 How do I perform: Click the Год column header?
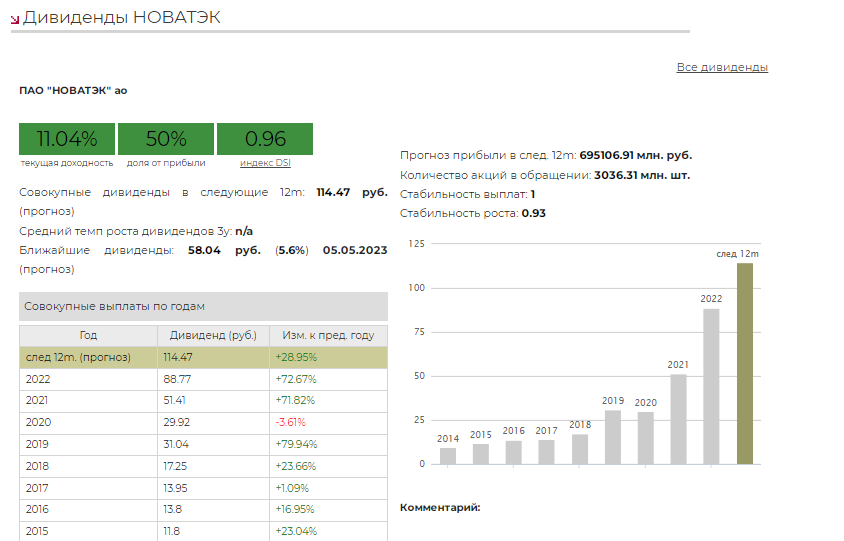(88, 335)
